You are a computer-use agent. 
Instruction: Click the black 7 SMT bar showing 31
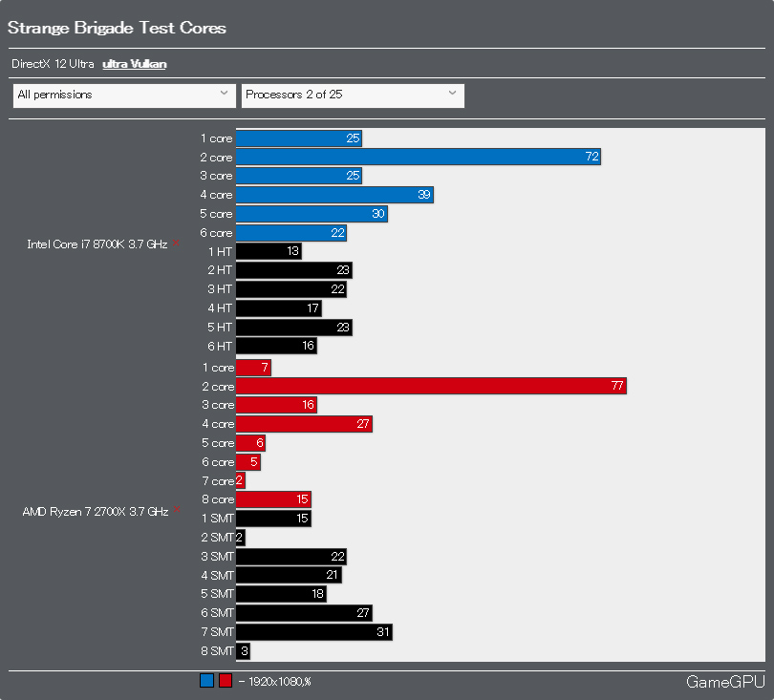pos(314,632)
